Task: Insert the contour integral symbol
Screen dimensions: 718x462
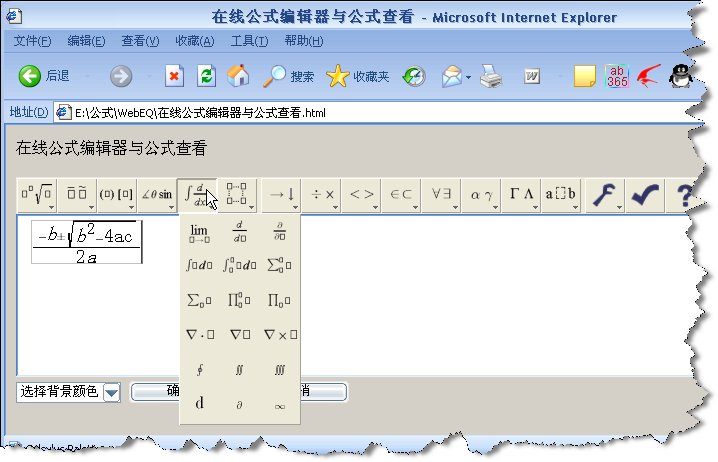Action: [200, 370]
